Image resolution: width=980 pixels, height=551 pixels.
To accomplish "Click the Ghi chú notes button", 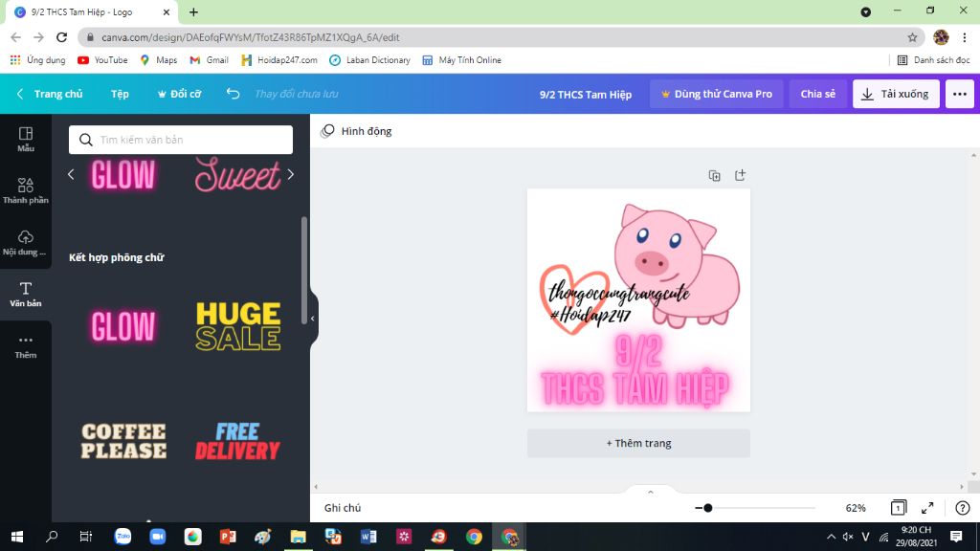I will tap(343, 508).
